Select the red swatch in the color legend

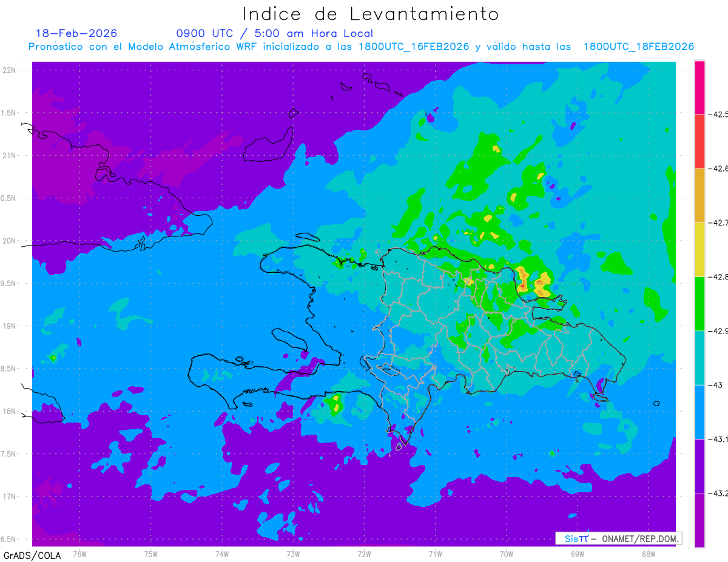click(699, 141)
